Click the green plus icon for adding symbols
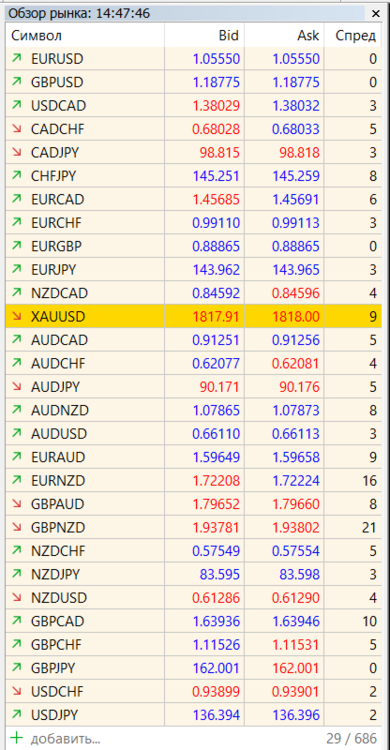Screen dimensions: 390x750 click(17, 738)
